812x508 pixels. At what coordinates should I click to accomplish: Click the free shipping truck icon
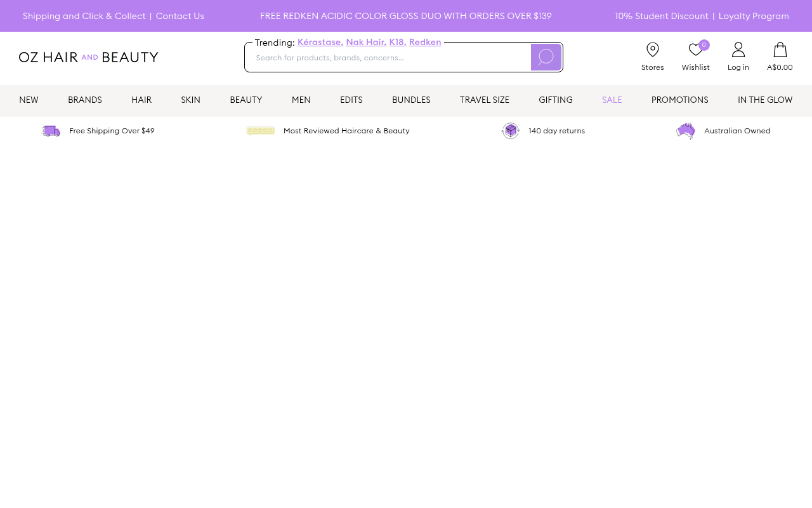[51, 131]
